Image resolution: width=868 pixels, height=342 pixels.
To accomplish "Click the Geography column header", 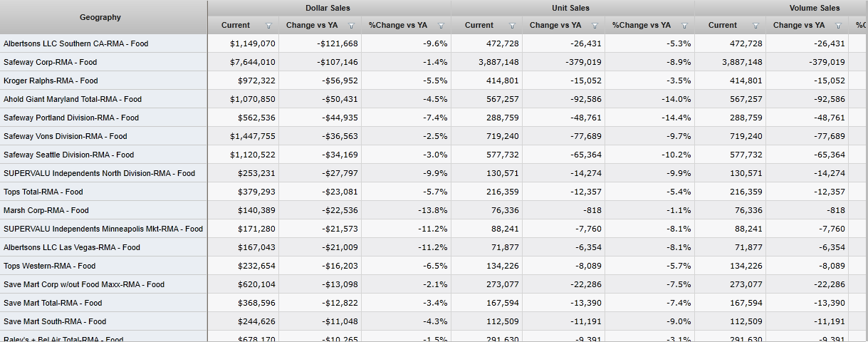I will click(100, 17).
